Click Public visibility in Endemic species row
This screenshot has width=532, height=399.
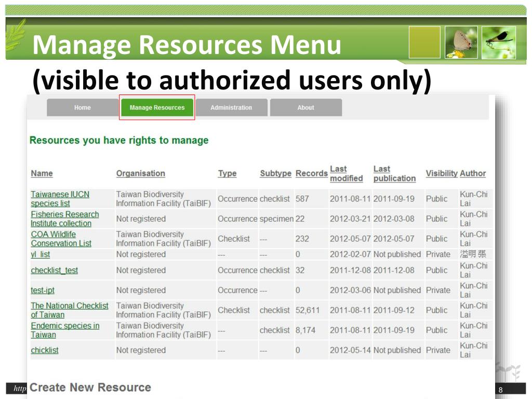coord(436,330)
